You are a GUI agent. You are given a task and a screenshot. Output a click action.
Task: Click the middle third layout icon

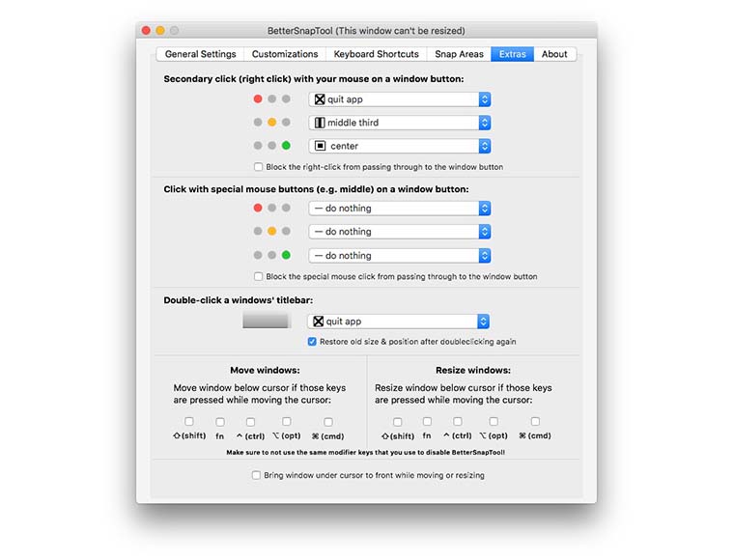click(x=320, y=123)
